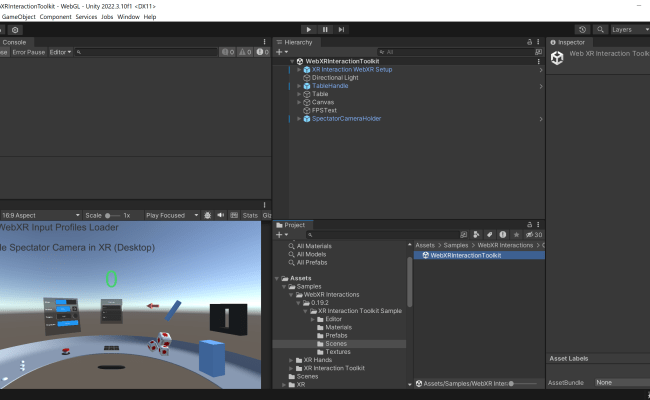Toggle Console info messages counter
650x400 pixels.
point(228,52)
